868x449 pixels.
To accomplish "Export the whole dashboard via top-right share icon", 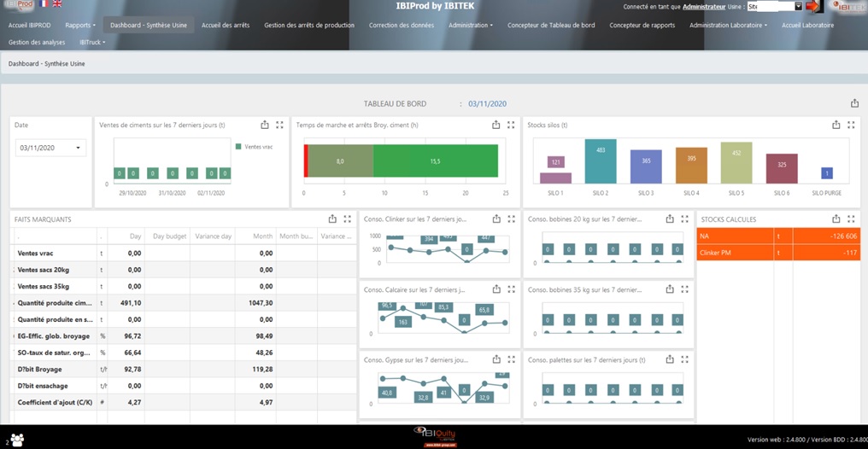I will coord(854,103).
